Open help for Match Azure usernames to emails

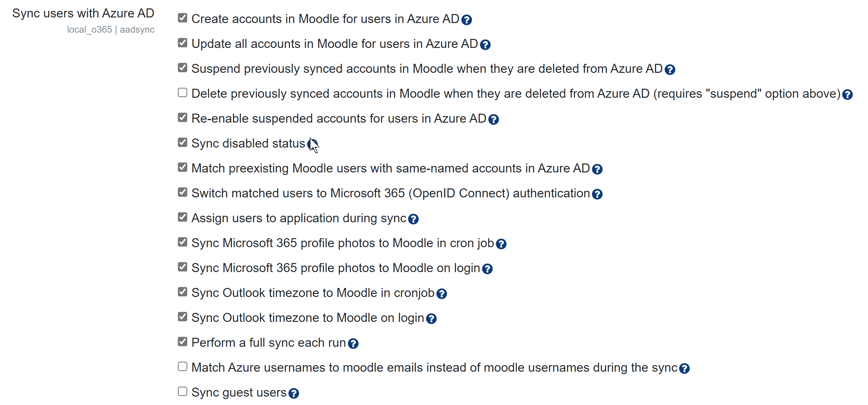tap(685, 368)
